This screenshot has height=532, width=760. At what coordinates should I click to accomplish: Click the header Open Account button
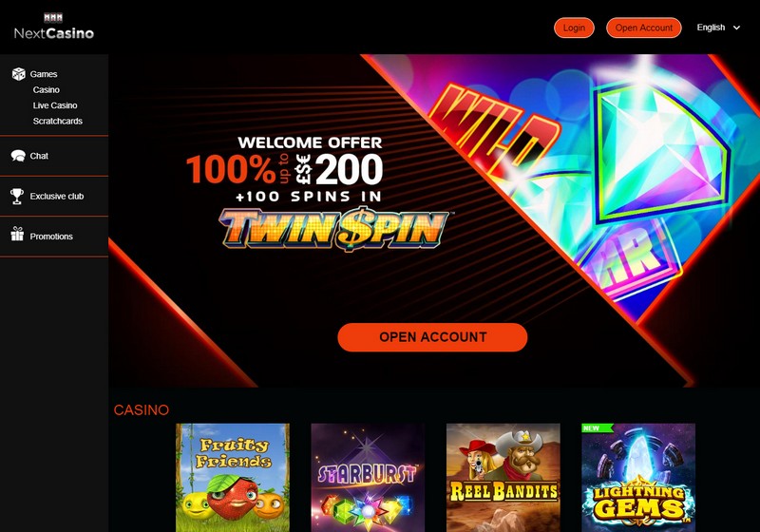pos(644,28)
